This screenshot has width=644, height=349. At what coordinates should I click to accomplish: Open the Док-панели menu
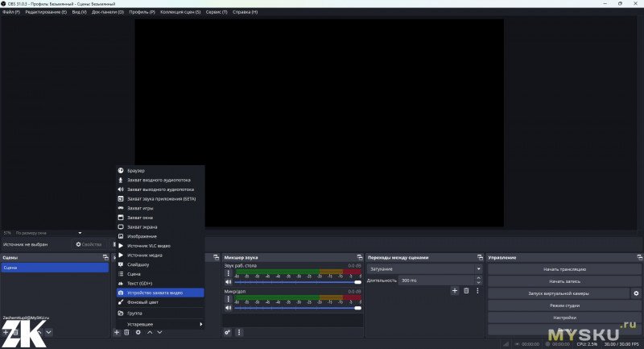(108, 12)
